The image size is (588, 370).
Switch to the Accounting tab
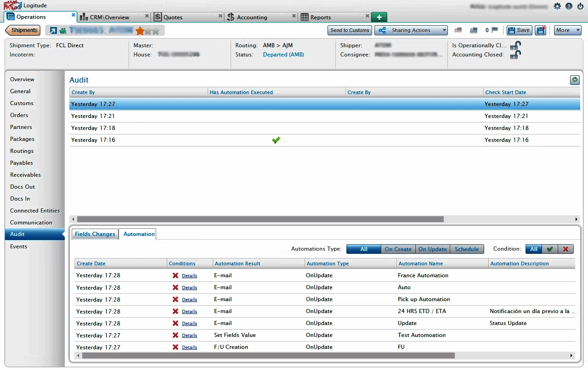[252, 17]
